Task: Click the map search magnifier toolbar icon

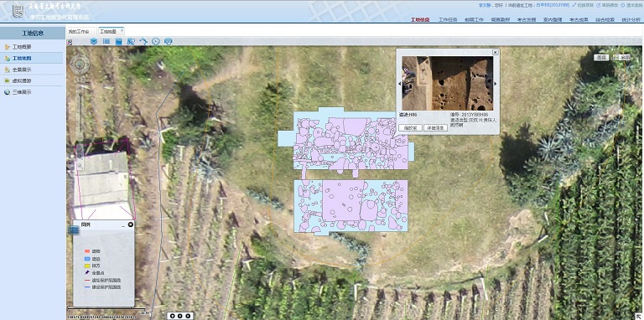Action: (x=131, y=41)
